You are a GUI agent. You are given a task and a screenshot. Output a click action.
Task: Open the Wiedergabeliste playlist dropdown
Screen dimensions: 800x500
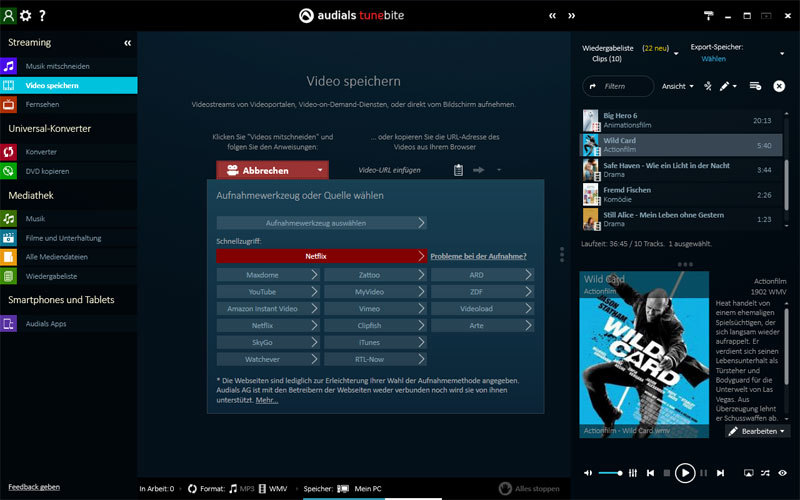tap(677, 52)
